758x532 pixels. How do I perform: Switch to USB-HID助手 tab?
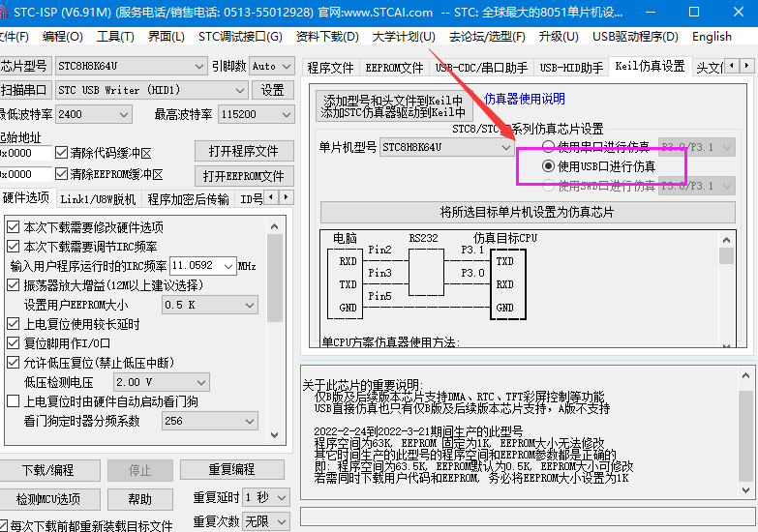[571, 68]
